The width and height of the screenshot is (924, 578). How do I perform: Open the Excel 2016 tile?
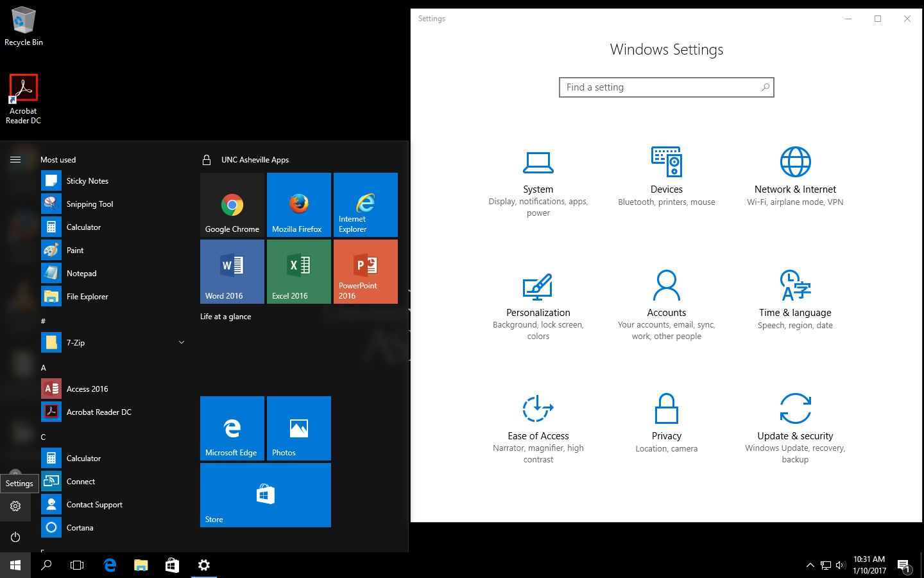tap(299, 272)
